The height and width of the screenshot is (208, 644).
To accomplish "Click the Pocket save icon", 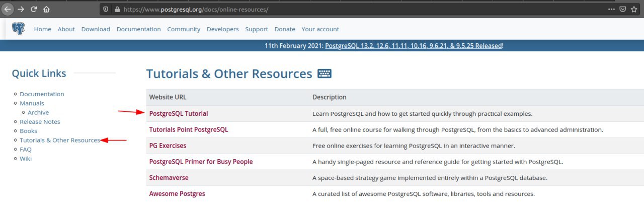I will 623,9.
